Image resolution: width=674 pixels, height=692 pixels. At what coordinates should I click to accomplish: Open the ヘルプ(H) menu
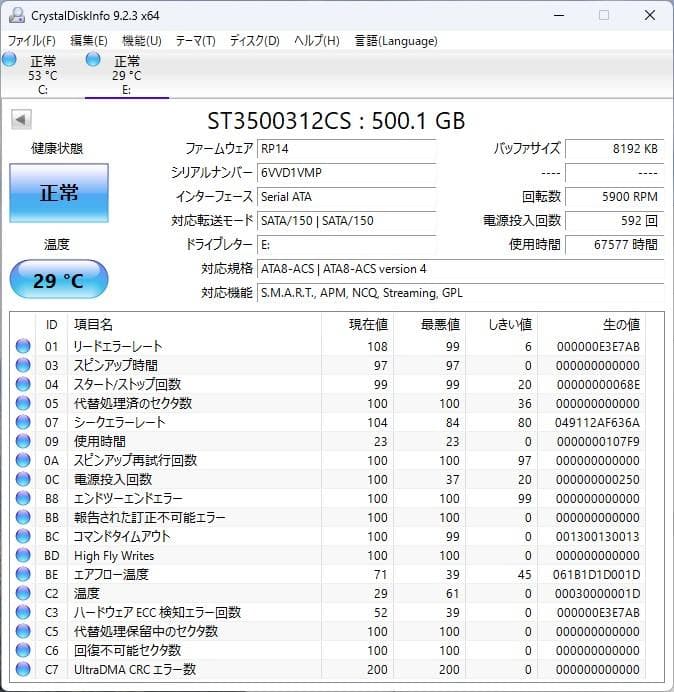click(x=317, y=41)
